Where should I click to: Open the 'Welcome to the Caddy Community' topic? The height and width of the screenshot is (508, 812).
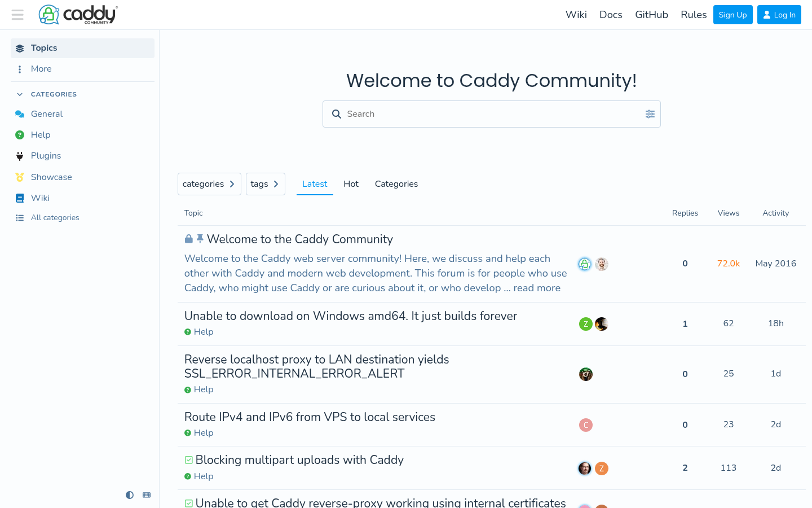pos(300,239)
